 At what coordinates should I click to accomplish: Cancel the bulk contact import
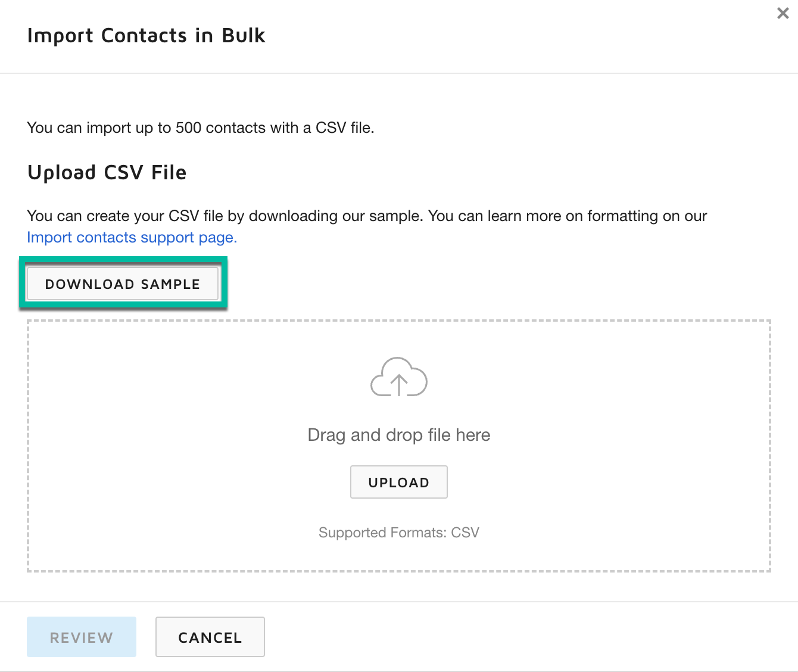[x=210, y=637]
